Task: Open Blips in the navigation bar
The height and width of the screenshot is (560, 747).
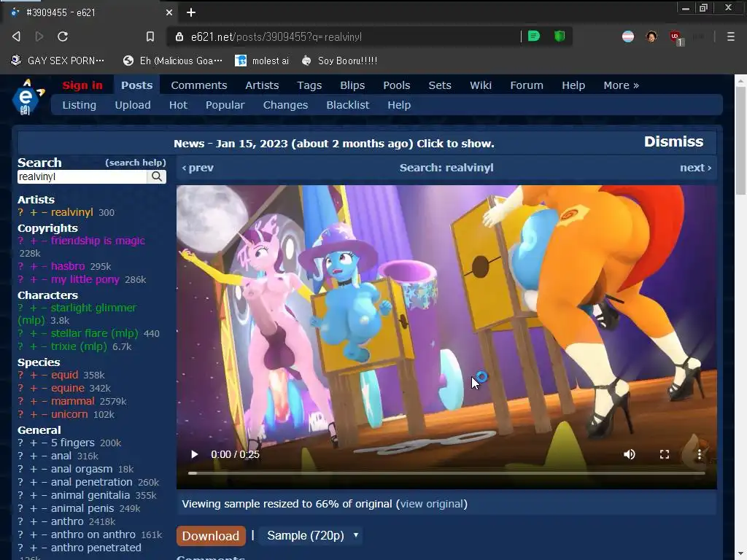Action: coord(352,85)
